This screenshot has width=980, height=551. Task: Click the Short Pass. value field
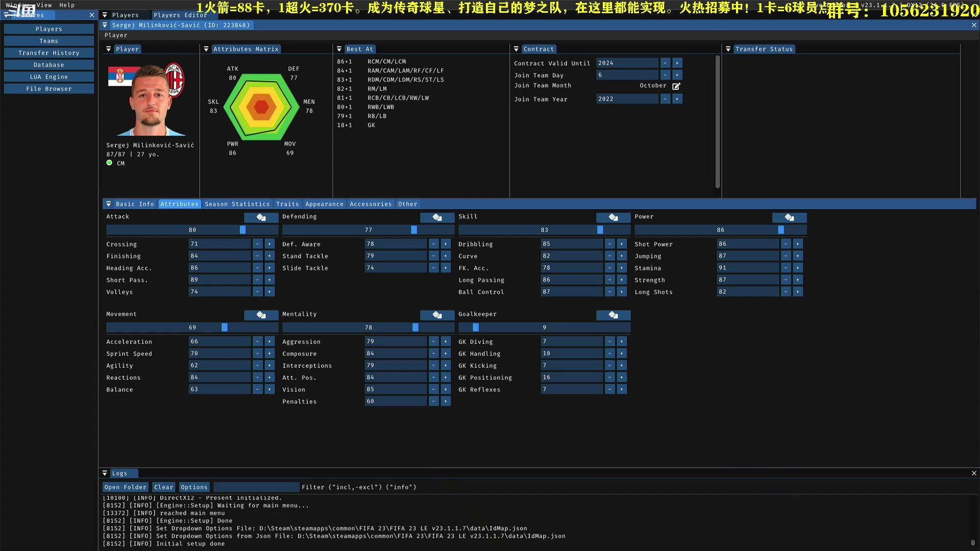point(219,280)
